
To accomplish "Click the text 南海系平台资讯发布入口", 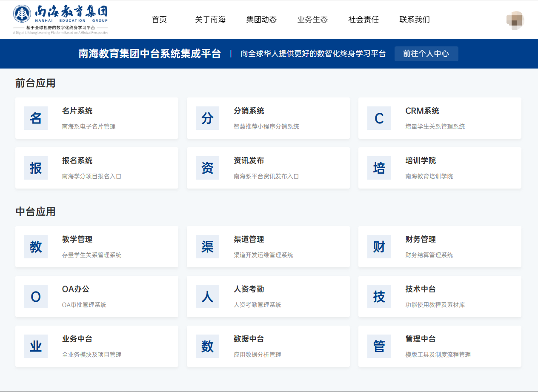I will tap(266, 176).
